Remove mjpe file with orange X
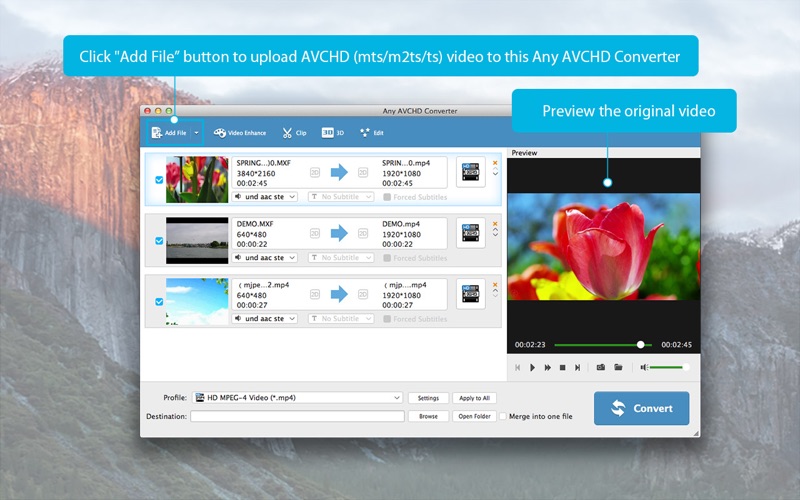This screenshot has width=800, height=500. pos(495,285)
